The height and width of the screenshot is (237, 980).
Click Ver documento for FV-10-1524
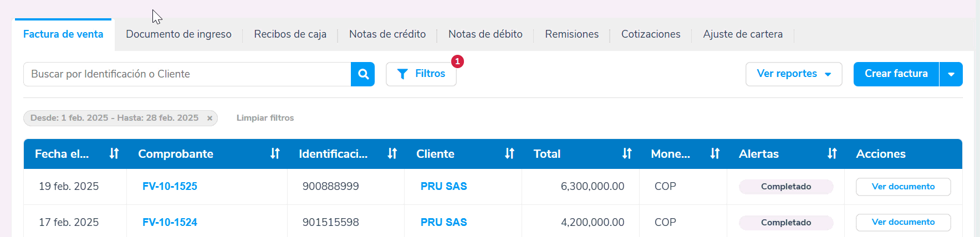(903, 222)
